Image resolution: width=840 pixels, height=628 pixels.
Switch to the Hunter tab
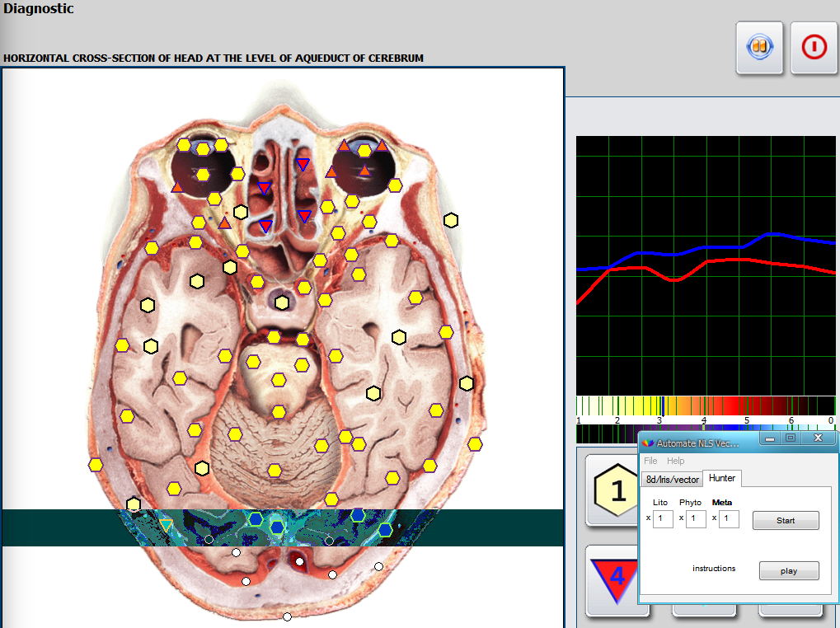(721, 477)
